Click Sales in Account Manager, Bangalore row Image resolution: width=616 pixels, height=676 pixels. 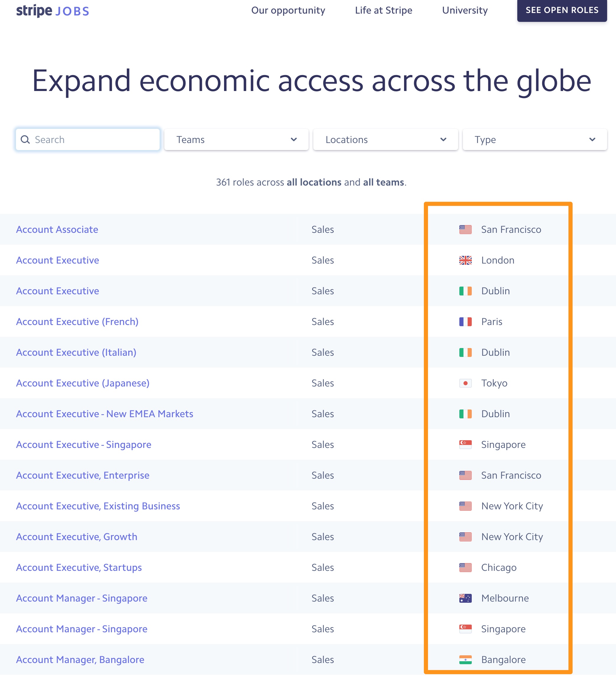323,659
